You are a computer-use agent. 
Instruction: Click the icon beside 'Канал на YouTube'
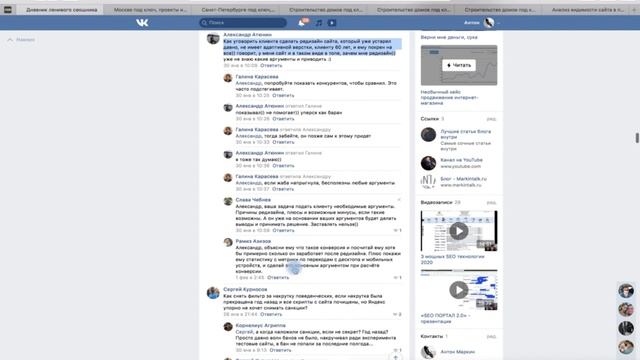pyautogui.click(x=428, y=163)
